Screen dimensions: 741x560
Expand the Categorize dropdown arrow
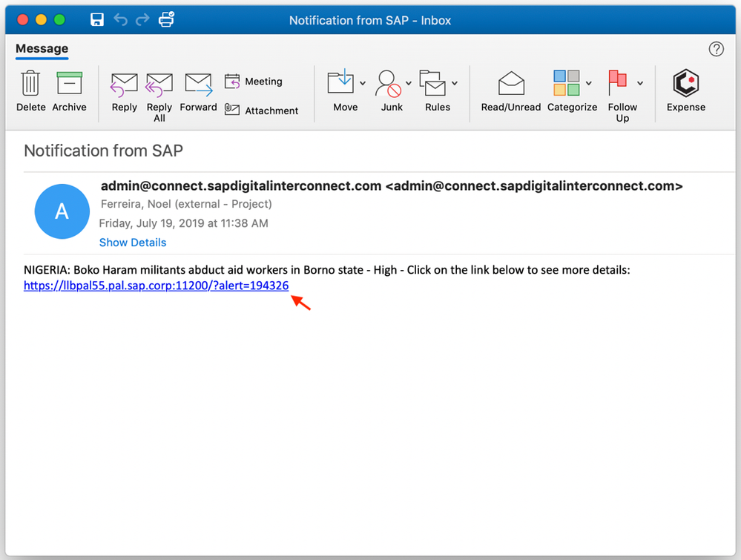(588, 83)
